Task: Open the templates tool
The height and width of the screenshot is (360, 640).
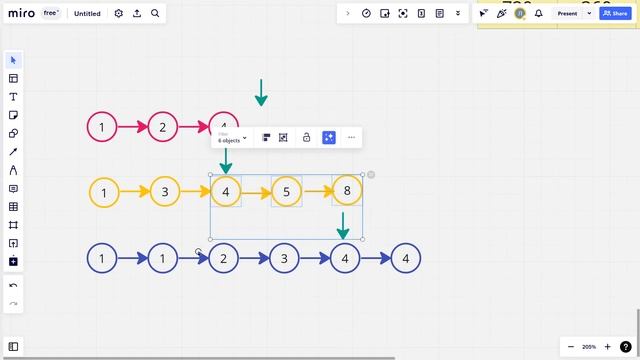Action: pos(13,78)
